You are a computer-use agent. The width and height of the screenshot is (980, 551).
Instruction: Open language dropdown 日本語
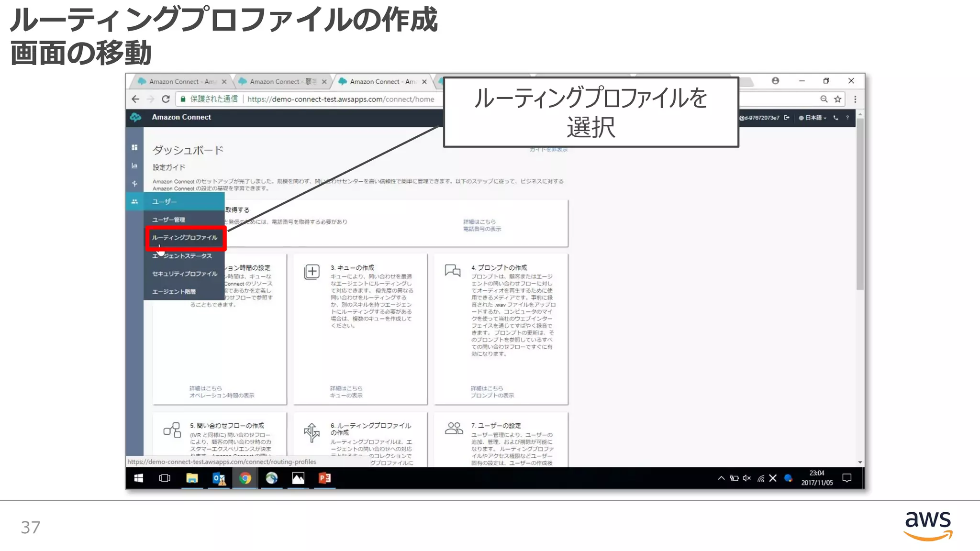[x=813, y=118]
